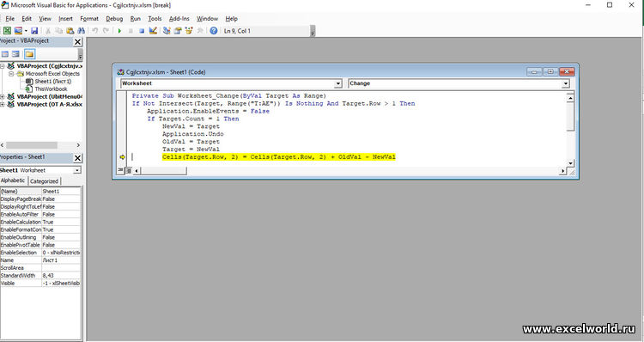The width and height of the screenshot is (644, 342).
Task: Open VBA Help question mark icon
Action: click(214, 31)
